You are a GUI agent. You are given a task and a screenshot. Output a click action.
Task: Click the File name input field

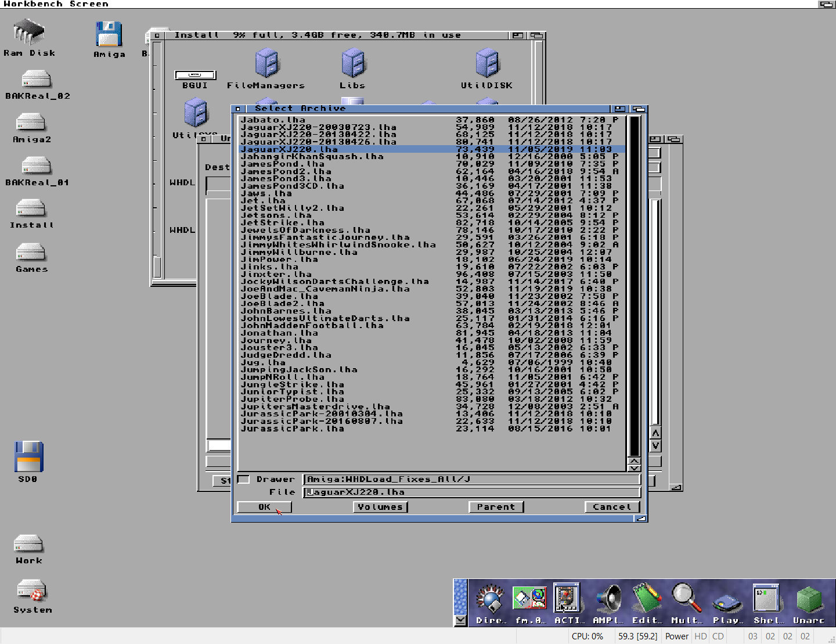tap(472, 492)
